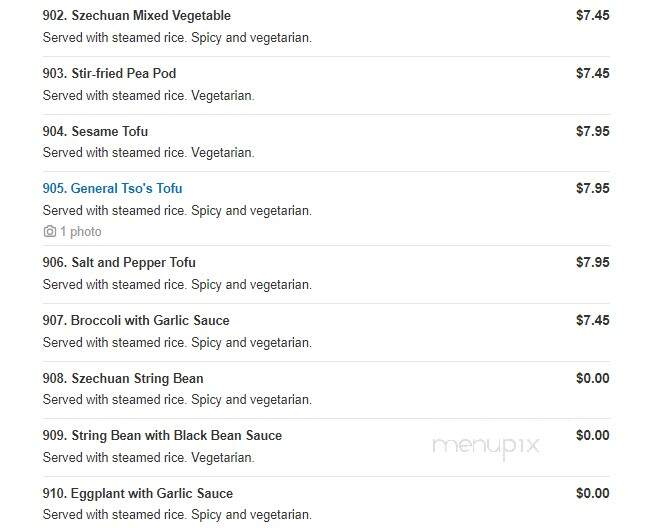Image resolution: width=665 pixels, height=528 pixels.
Task: Click the description under Salt and Pepper Tofu
Action: [177, 285]
